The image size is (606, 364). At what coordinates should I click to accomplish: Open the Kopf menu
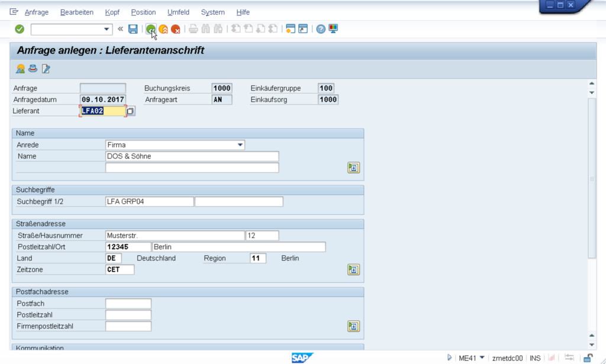point(112,12)
